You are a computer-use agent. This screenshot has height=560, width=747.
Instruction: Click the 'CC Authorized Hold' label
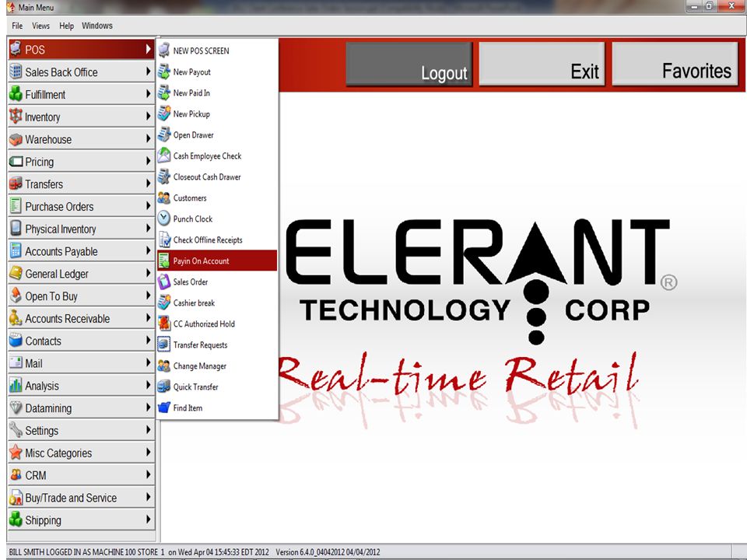click(x=204, y=324)
